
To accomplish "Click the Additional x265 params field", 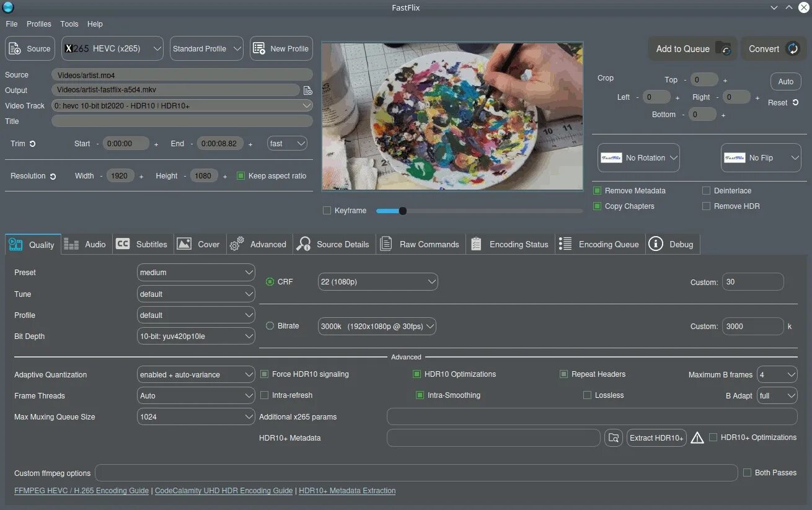I will [592, 416].
